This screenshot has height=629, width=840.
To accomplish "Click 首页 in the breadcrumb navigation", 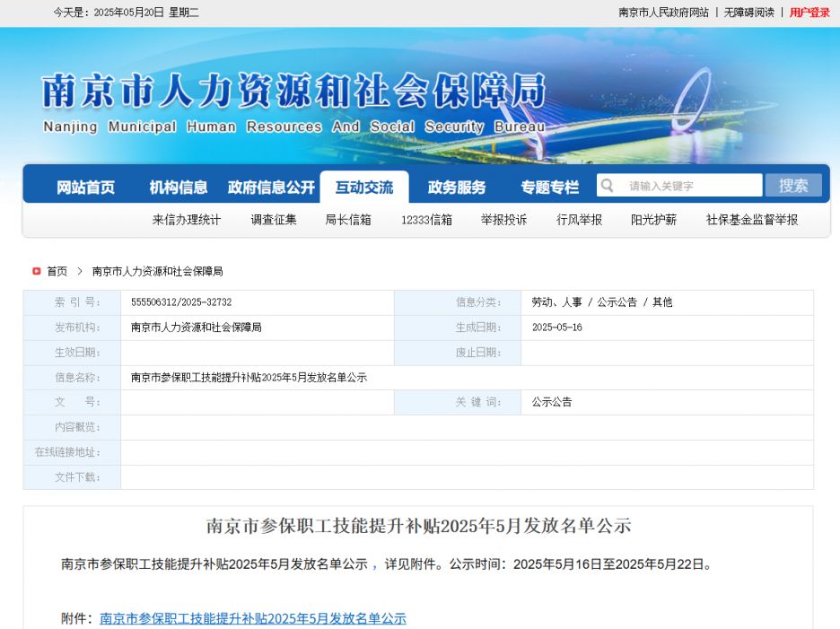I will click(56, 270).
